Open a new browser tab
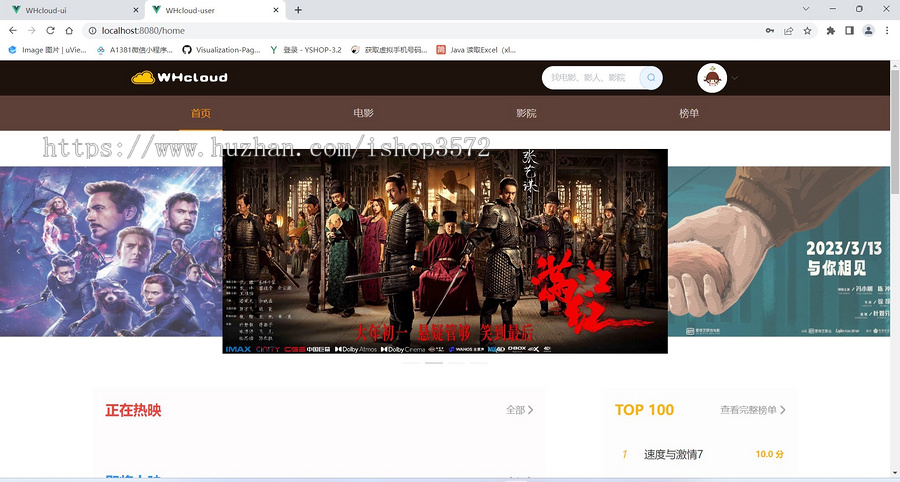This screenshot has width=900, height=482. tap(298, 10)
